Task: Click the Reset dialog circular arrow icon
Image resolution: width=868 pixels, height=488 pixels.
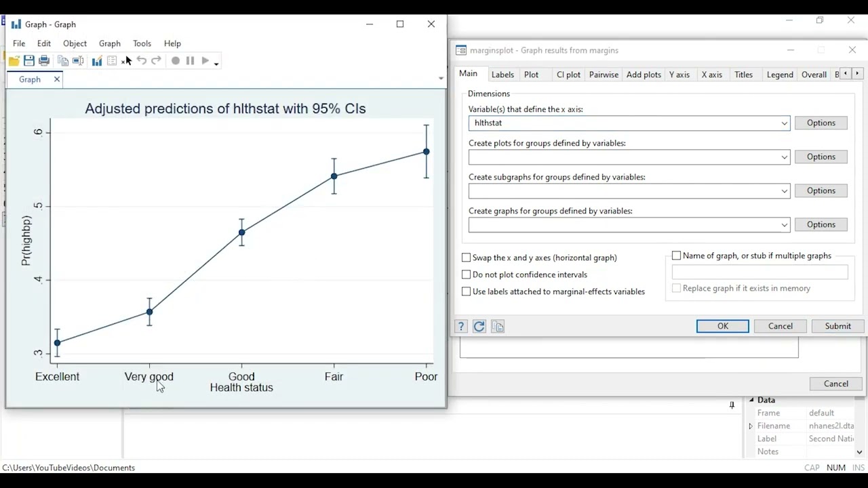Action: (479, 327)
